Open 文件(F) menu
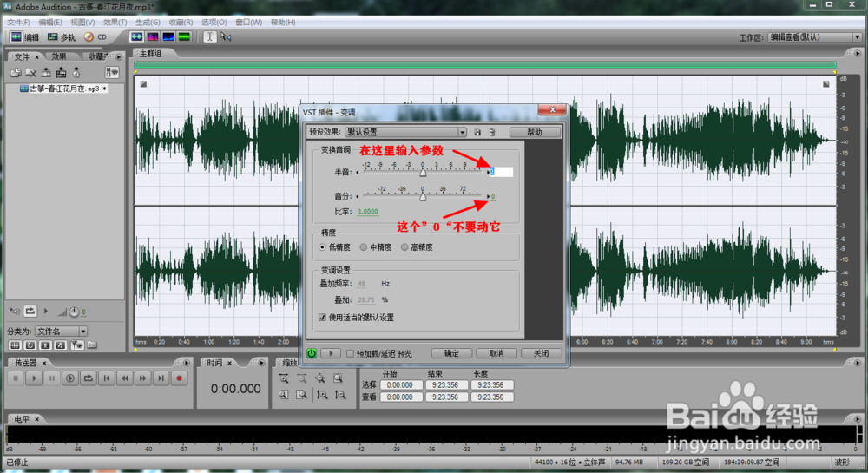 point(18,22)
